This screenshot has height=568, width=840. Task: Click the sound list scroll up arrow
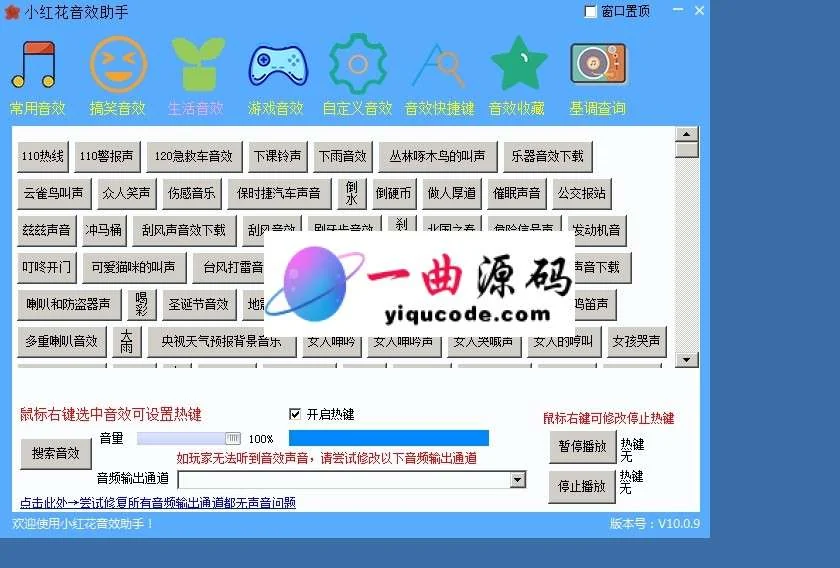coord(686,134)
